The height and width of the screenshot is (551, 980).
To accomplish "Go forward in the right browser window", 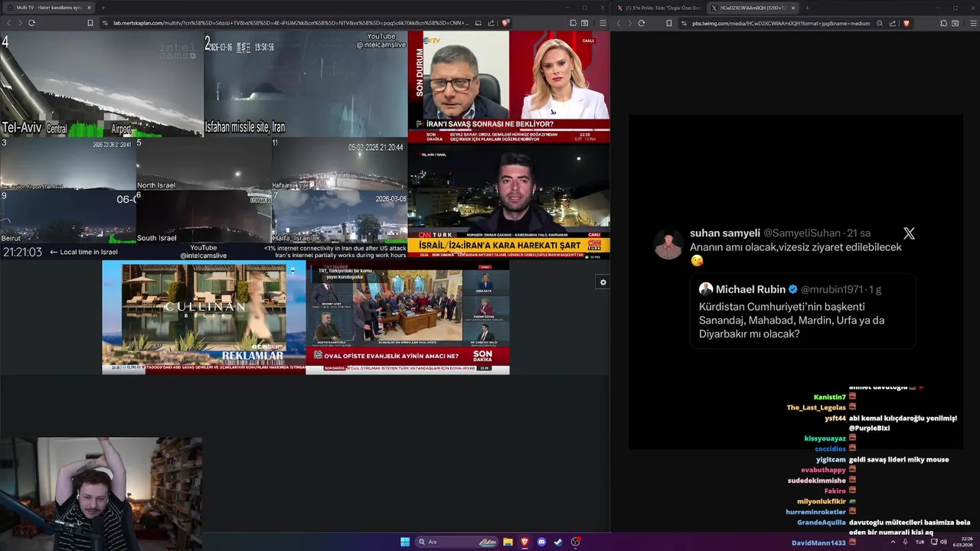I will tap(629, 23).
